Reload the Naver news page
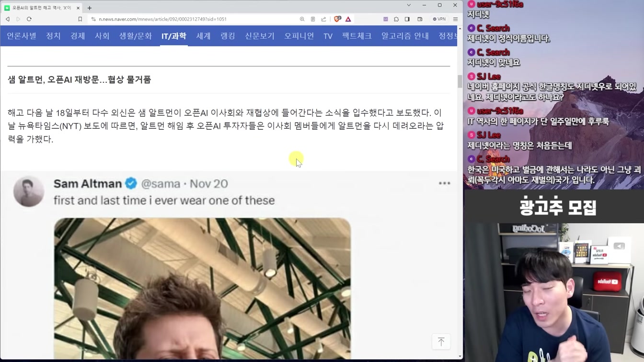Viewport: 644px width, 362px height. click(29, 19)
